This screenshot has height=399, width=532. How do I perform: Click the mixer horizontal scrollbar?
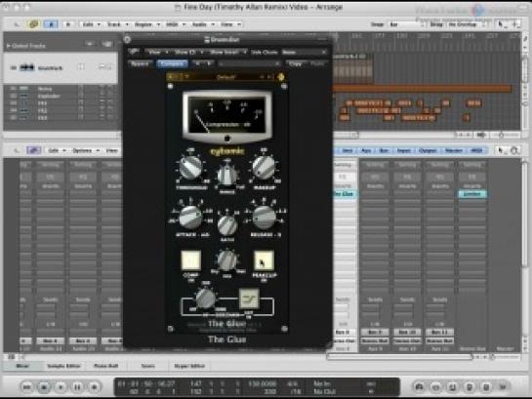tap(399, 357)
